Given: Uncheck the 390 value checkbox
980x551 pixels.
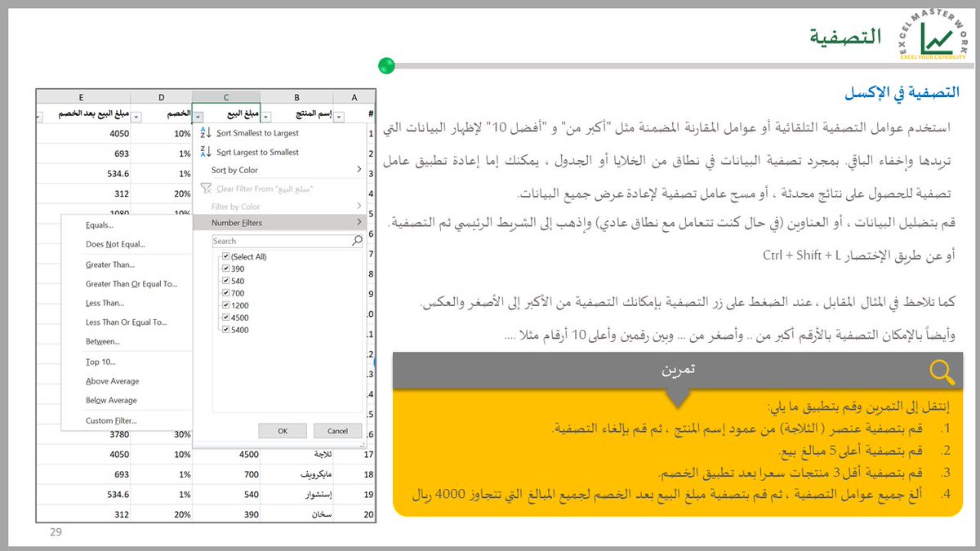Looking at the screenshot, I should pyautogui.click(x=225, y=269).
